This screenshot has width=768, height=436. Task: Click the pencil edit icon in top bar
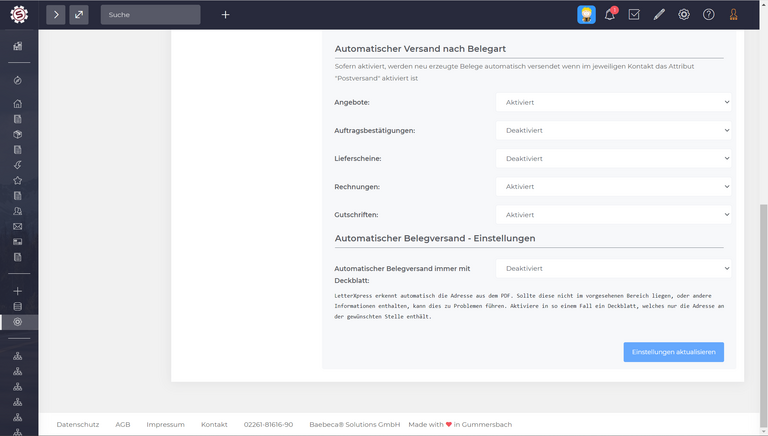(x=659, y=15)
